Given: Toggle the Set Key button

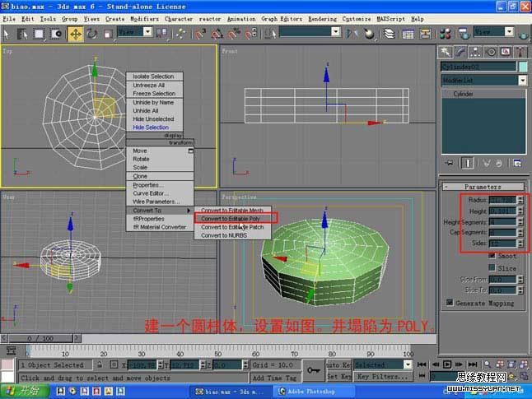Looking at the screenshot, I should pos(338,376).
